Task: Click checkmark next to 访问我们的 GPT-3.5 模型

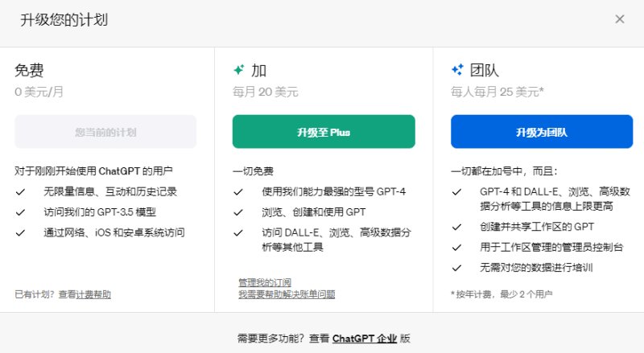Action: (x=21, y=212)
